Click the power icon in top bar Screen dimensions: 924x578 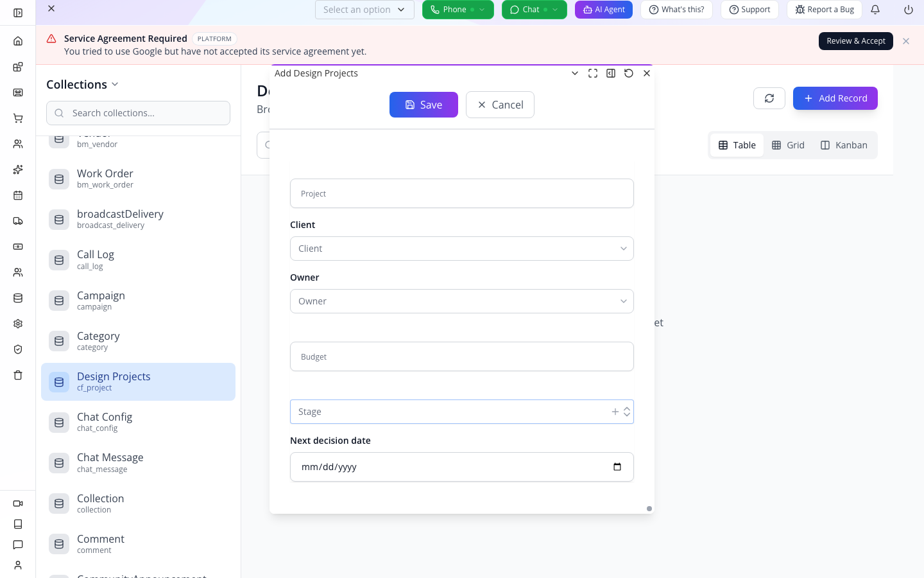click(x=909, y=10)
